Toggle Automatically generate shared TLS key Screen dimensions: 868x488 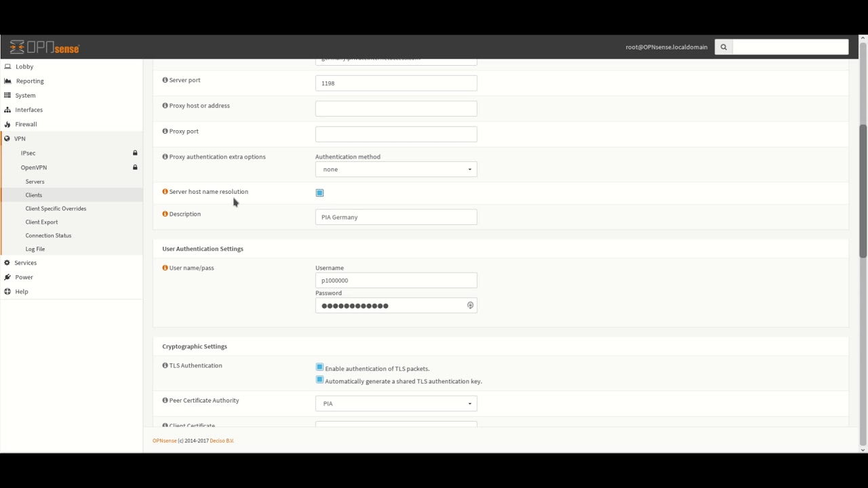click(x=319, y=380)
